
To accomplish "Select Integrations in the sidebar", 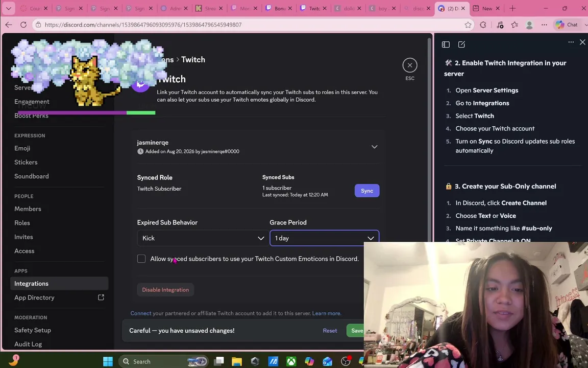I will (59, 284).
